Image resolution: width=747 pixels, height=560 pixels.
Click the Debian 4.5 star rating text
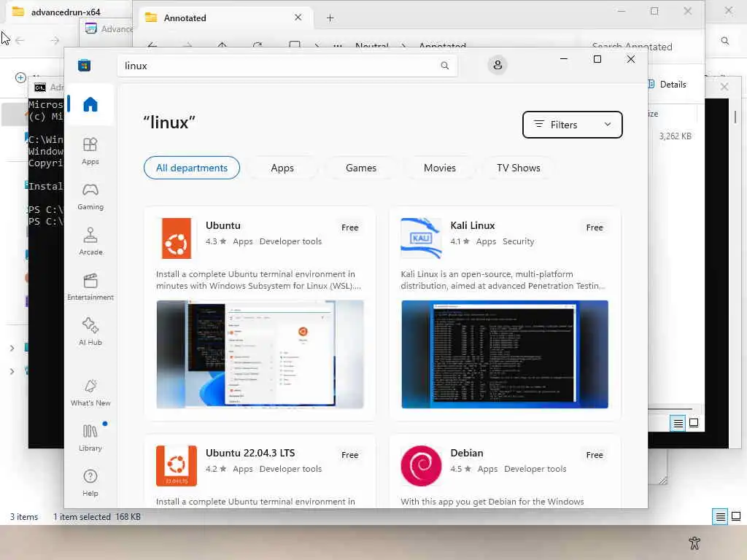pos(461,469)
